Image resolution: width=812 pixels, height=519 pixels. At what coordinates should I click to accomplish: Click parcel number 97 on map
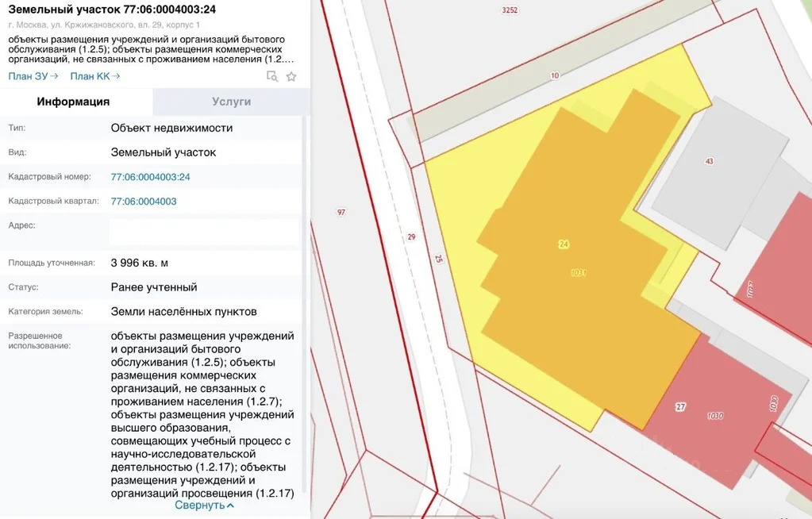point(341,212)
